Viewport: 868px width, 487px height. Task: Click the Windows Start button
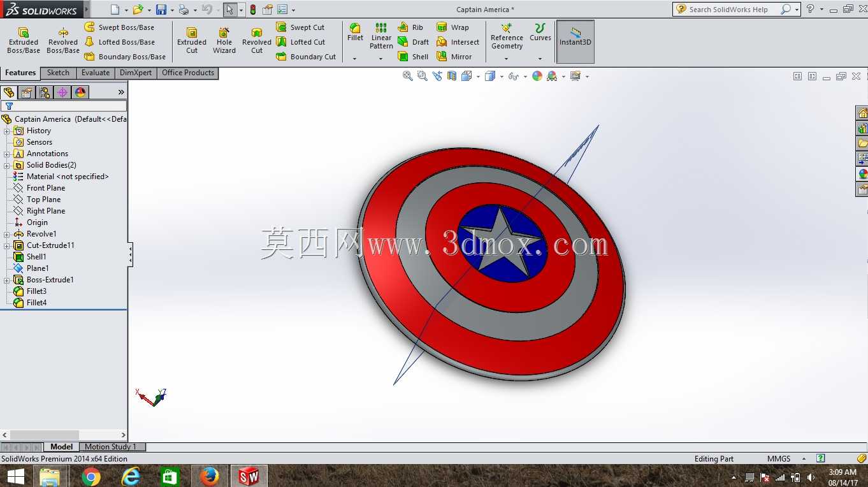15,476
